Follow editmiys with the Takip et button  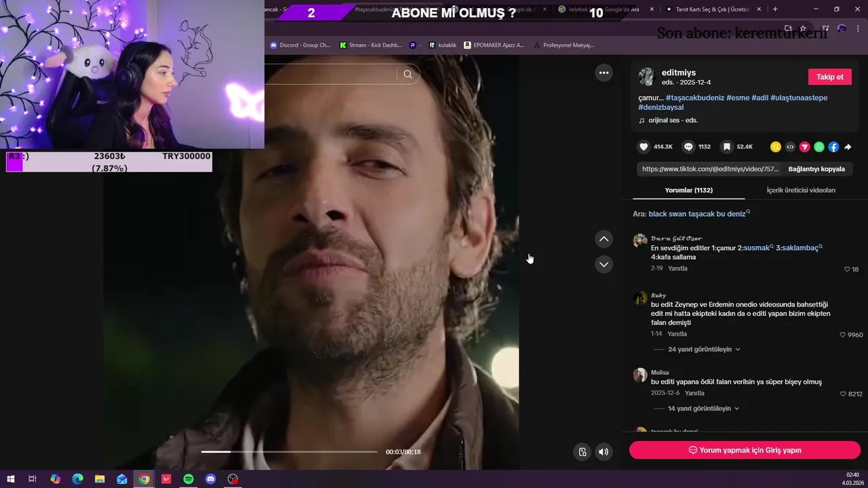tap(829, 77)
